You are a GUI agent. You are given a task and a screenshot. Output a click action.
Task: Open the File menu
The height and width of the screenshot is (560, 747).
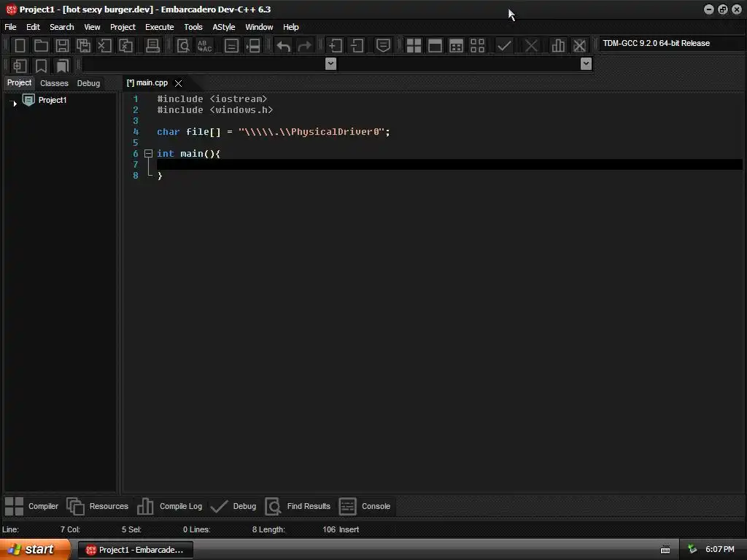[x=10, y=27]
